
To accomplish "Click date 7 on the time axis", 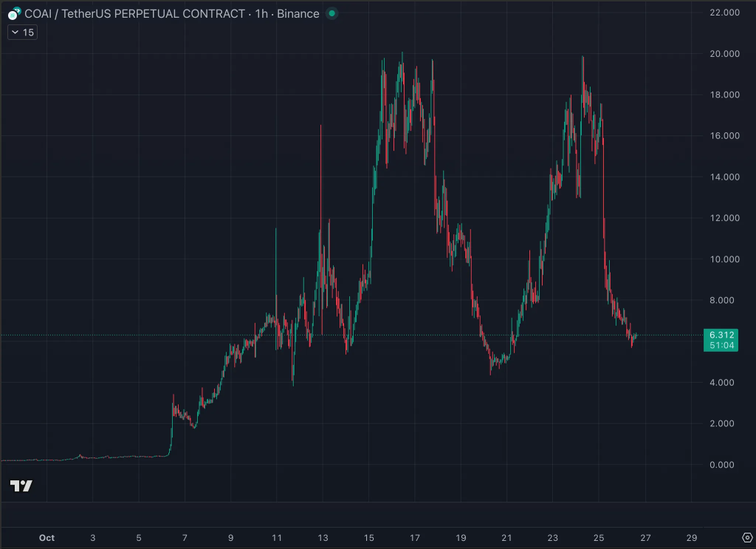I will pyautogui.click(x=185, y=538).
